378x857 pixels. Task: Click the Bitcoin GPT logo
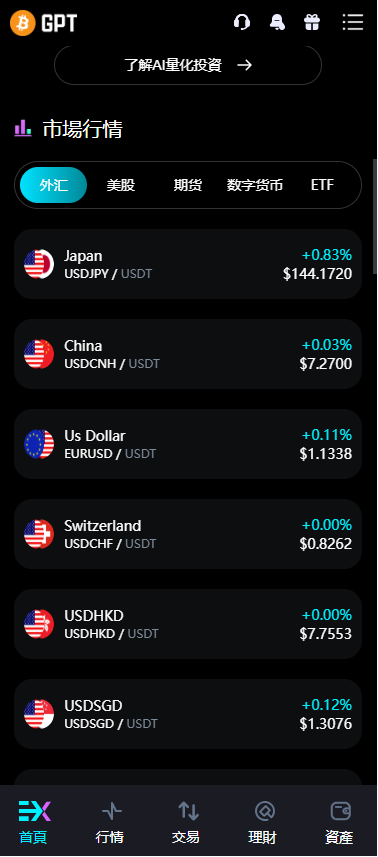[x=44, y=23]
